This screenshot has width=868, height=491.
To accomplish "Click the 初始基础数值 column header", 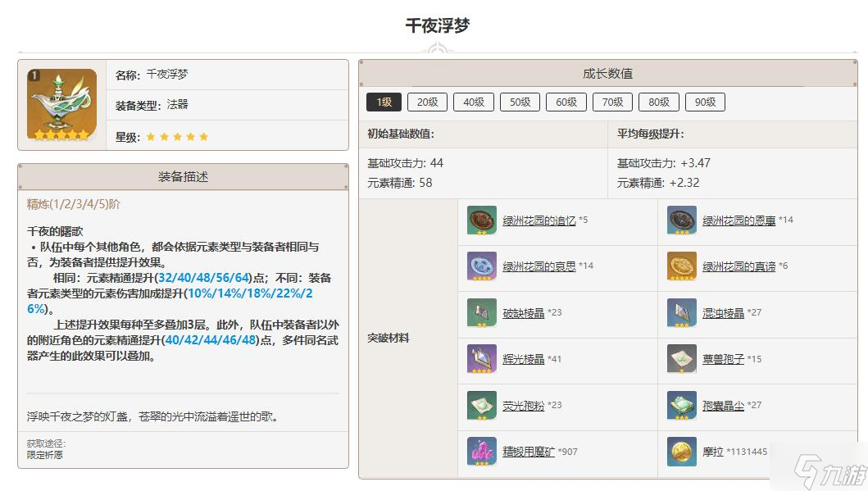I will pos(401,134).
